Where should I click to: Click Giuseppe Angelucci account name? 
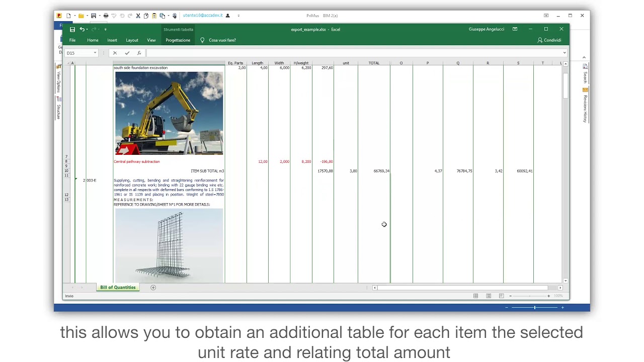486,29
